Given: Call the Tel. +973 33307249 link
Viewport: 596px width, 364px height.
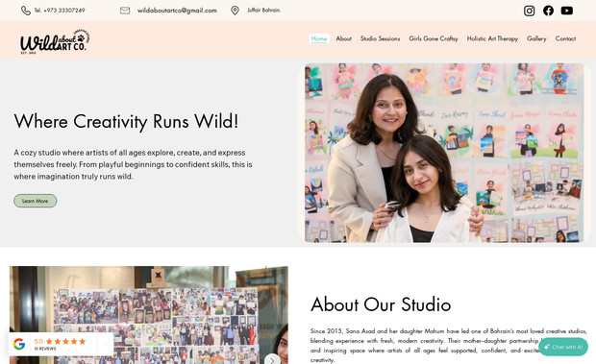Looking at the screenshot, I should (x=60, y=11).
